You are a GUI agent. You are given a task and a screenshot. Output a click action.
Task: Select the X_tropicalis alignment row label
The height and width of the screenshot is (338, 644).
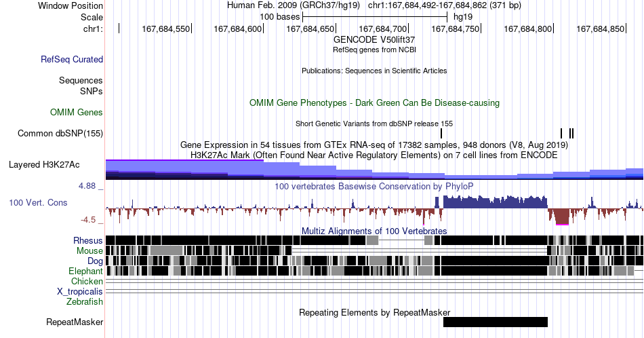coord(80,292)
